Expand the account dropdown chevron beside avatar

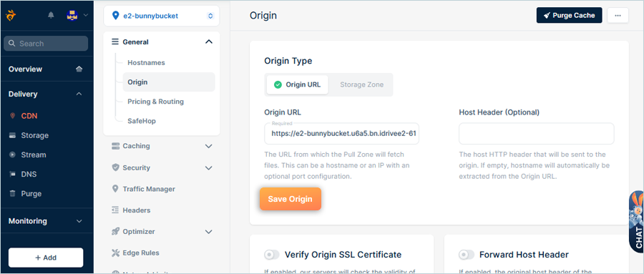[x=85, y=15]
